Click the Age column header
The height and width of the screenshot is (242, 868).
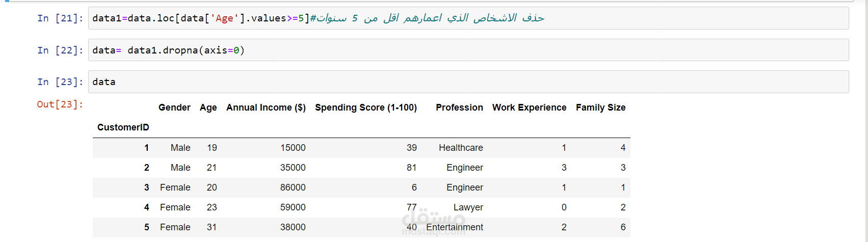pyautogui.click(x=208, y=107)
